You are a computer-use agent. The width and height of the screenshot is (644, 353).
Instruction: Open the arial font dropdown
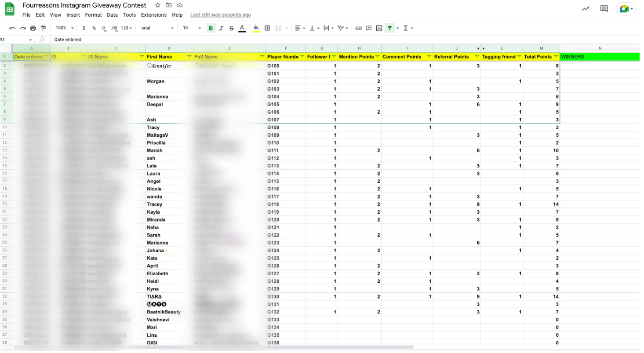[x=157, y=28]
